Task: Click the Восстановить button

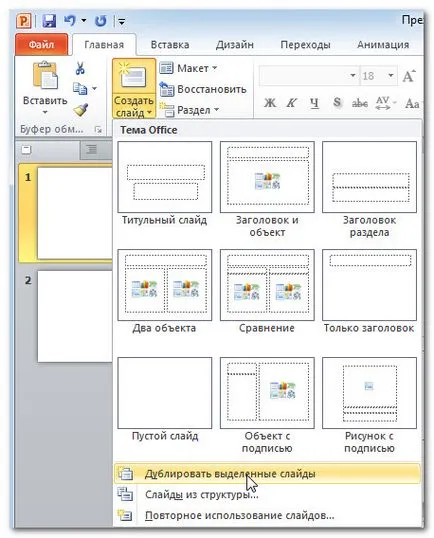Action: [203, 89]
